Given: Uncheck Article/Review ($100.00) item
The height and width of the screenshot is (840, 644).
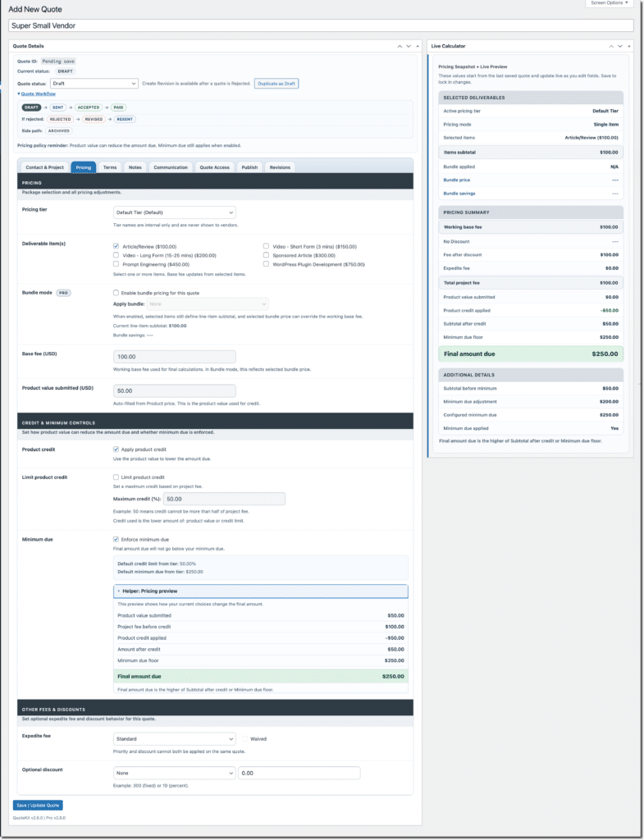Looking at the screenshot, I should click(x=116, y=246).
